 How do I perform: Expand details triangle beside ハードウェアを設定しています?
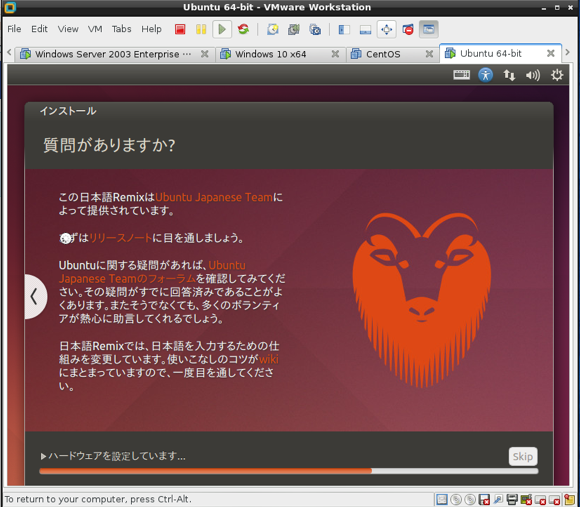click(x=43, y=456)
